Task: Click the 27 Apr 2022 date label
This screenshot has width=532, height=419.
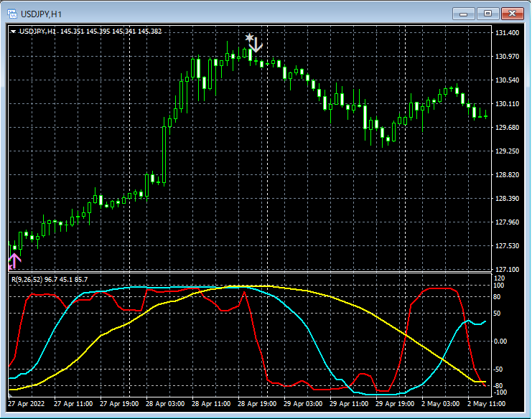Action: click(25, 405)
